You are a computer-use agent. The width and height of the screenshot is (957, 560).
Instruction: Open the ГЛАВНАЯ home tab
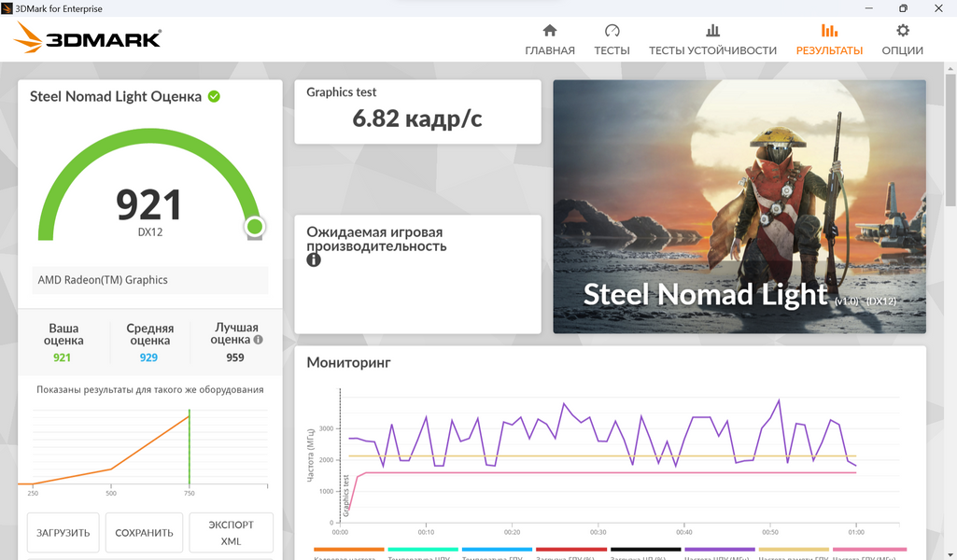coord(549,39)
